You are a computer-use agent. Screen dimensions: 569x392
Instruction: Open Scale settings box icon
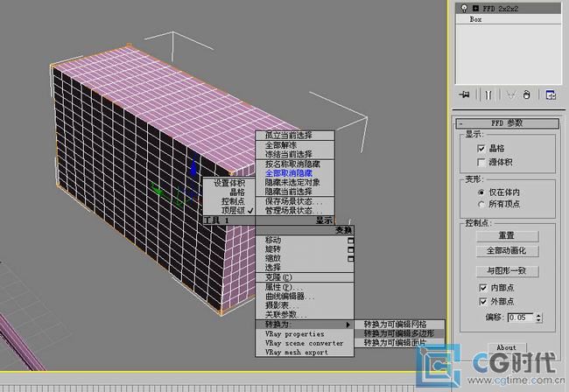(350, 259)
